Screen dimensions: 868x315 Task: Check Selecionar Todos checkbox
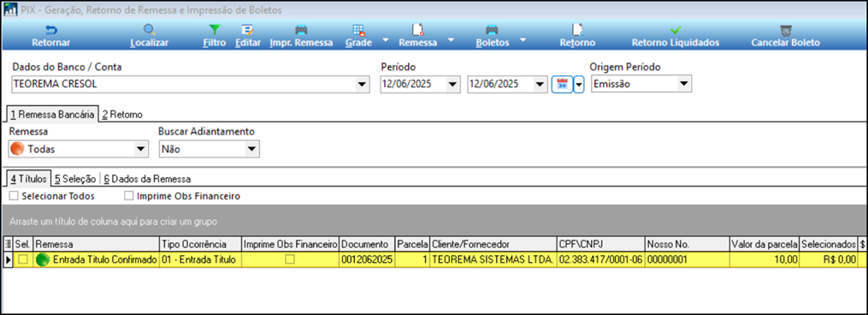pyautogui.click(x=14, y=196)
